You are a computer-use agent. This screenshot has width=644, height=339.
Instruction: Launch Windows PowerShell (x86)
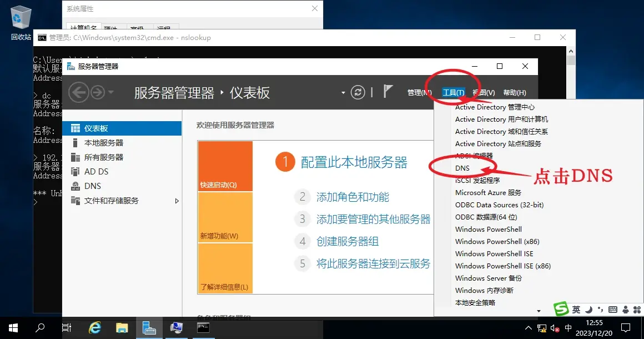pos(497,242)
